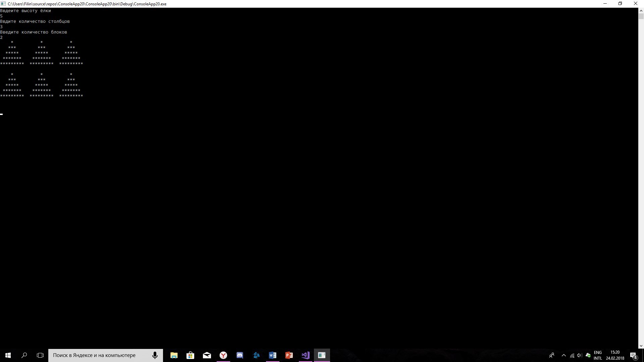Activate voice search with the microphone icon
This screenshot has height=362, width=644.
click(155, 355)
